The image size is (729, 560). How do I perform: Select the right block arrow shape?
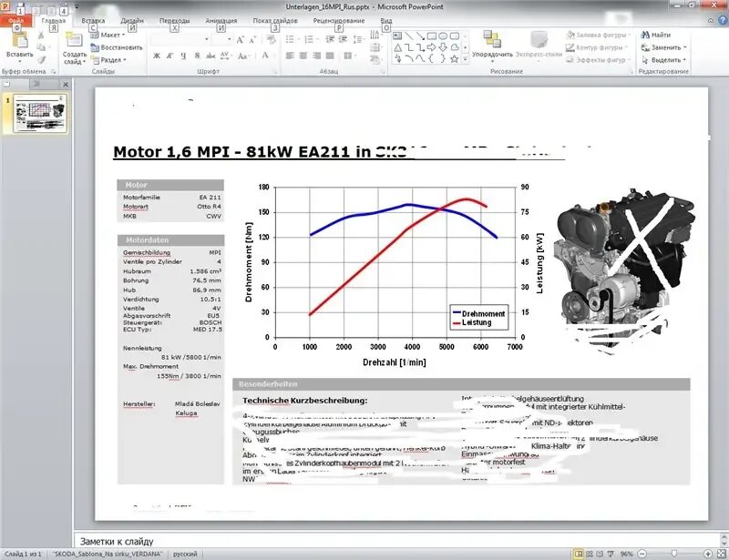coord(431,47)
